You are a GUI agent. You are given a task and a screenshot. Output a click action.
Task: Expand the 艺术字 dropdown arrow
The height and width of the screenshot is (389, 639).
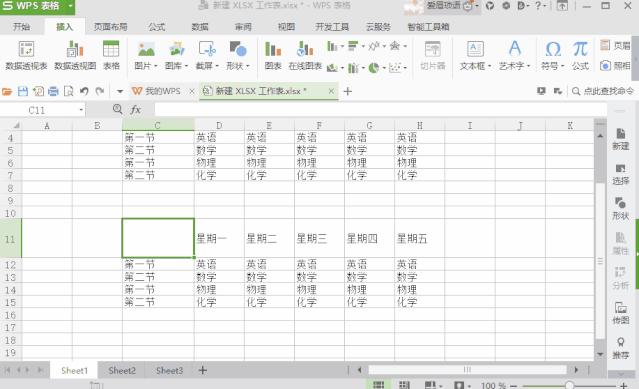[x=528, y=66]
